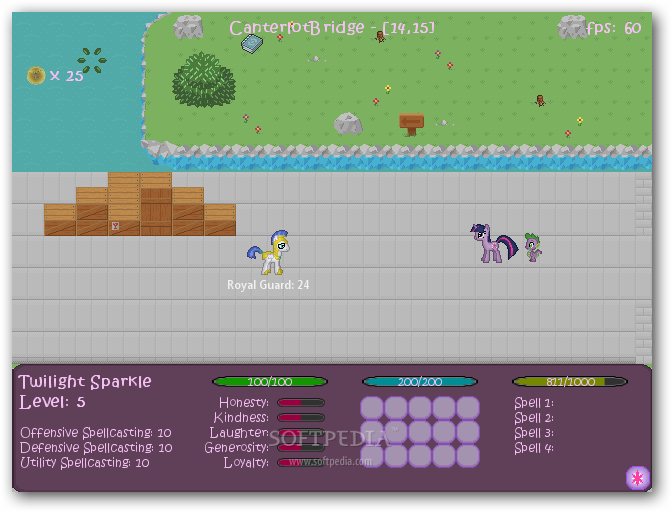Select the last inventory slot in bottom row
Image resolution: width=672 pixels, height=512 pixels.
tap(468, 455)
